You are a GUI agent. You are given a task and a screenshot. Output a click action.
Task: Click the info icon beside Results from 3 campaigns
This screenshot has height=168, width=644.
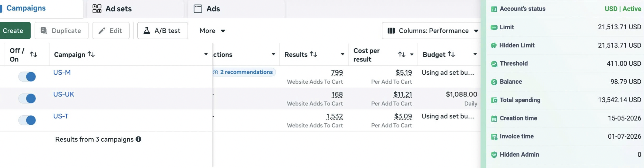[x=138, y=139]
